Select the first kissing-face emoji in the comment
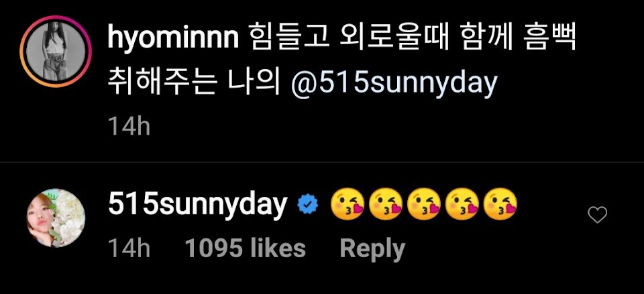 click(x=347, y=204)
